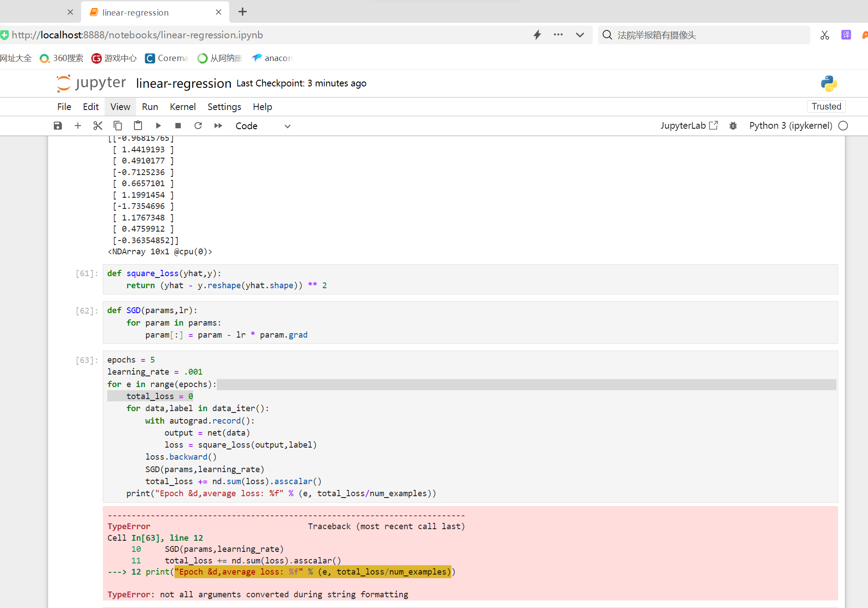Open notebook in JupyterLab
The image size is (868, 608).
click(x=689, y=126)
